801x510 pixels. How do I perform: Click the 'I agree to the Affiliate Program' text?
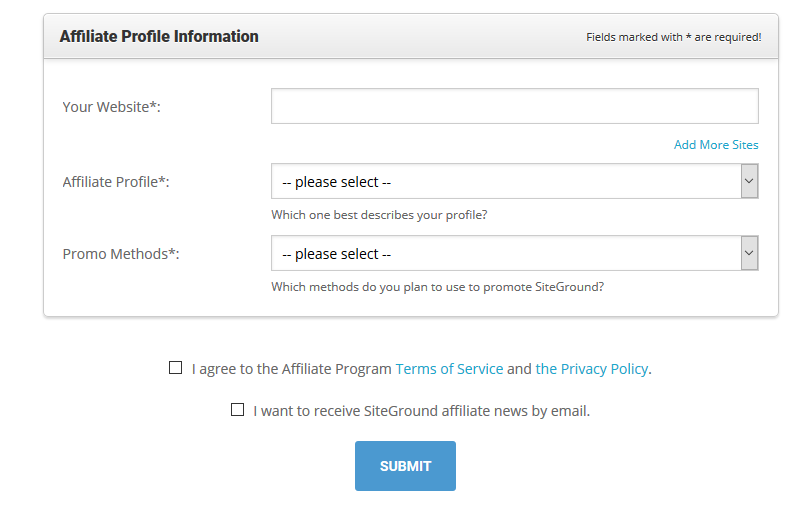[292, 369]
